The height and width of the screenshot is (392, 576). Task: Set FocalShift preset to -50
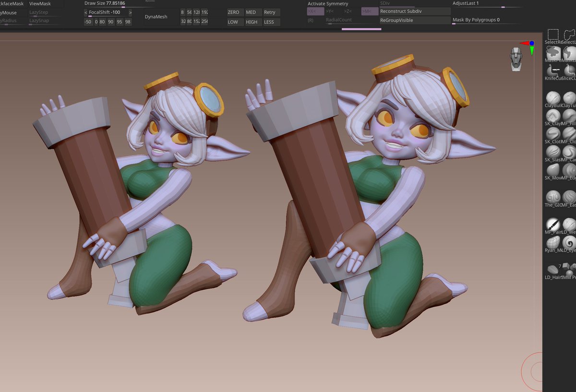pos(88,22)
